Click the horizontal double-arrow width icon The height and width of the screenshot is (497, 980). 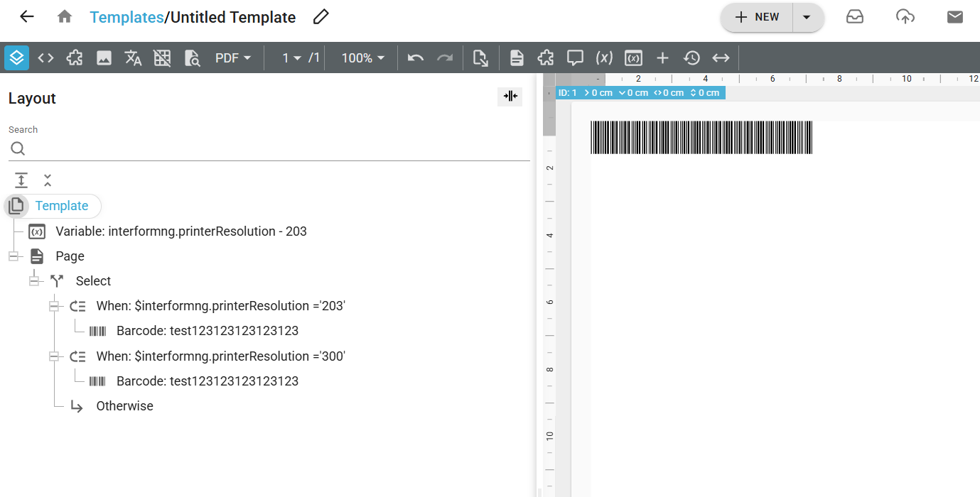pos(721,58)
